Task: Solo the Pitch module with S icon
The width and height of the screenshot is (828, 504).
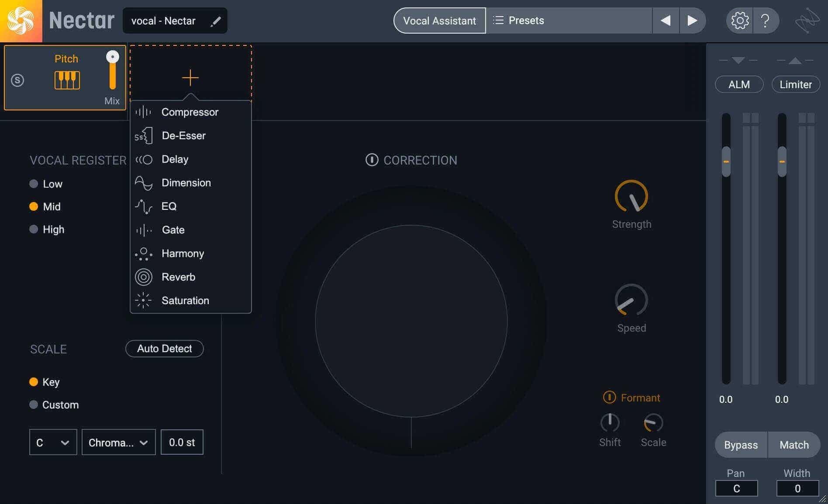Action: pos(17,80)
